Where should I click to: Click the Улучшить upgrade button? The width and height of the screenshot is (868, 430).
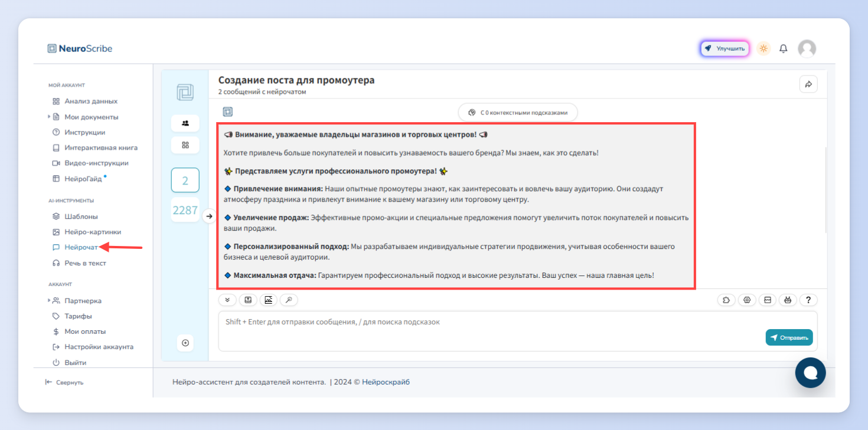(x=725, y=48)
